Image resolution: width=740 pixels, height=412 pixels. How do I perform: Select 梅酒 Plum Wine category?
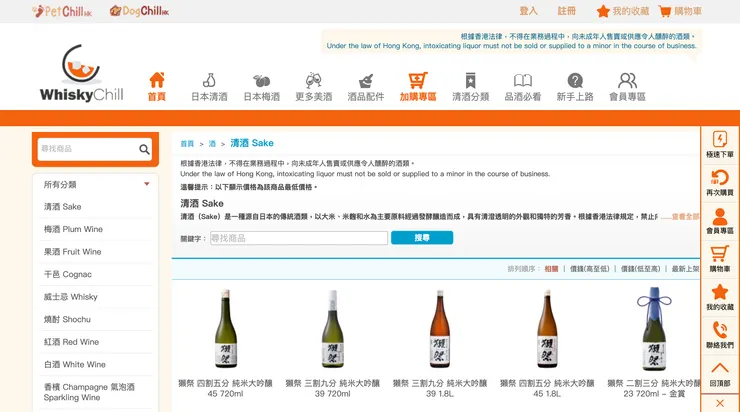pyautogui.click(x=73, y=229)
